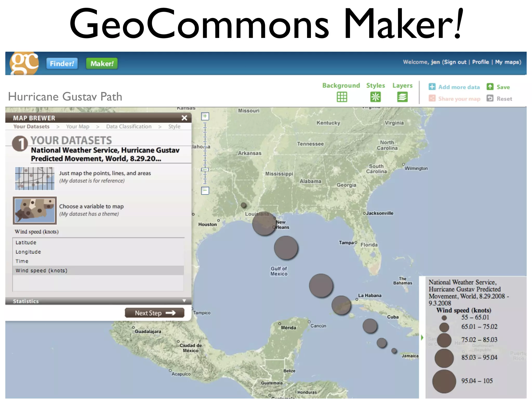
Task: Open the Layers stack icon
Action: pos(402,97)
